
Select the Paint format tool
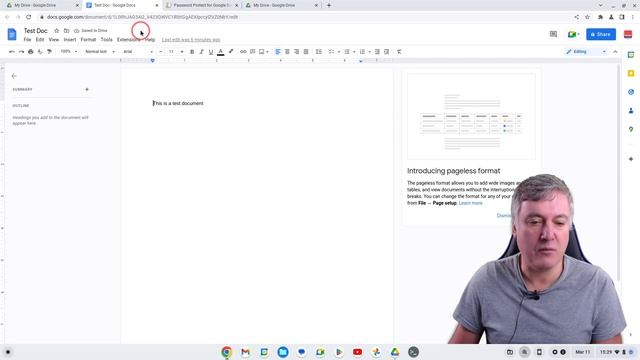[x=49, y=52]
